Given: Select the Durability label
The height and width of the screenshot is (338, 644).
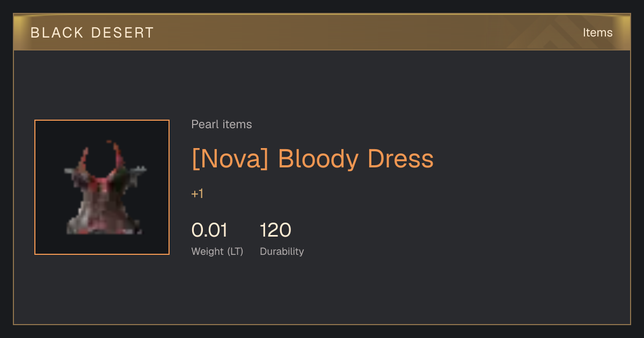Looking at the screenshot, I should click(x=282, y=252).
